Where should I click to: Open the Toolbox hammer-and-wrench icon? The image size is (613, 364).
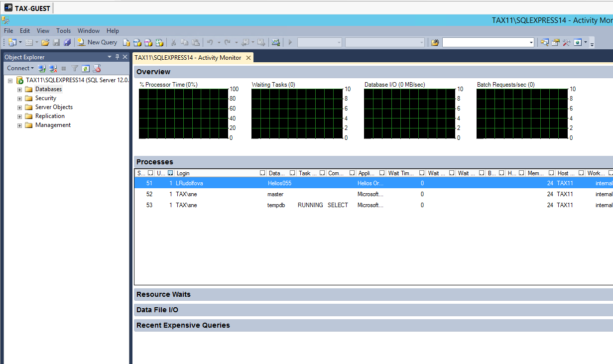(567, 42)
